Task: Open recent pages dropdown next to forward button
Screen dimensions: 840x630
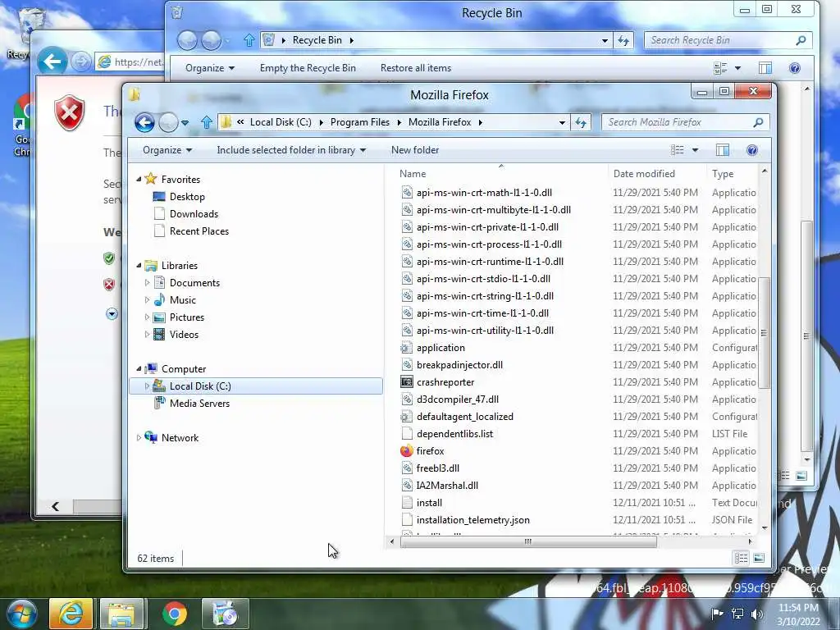Action: tap(185, 123)
